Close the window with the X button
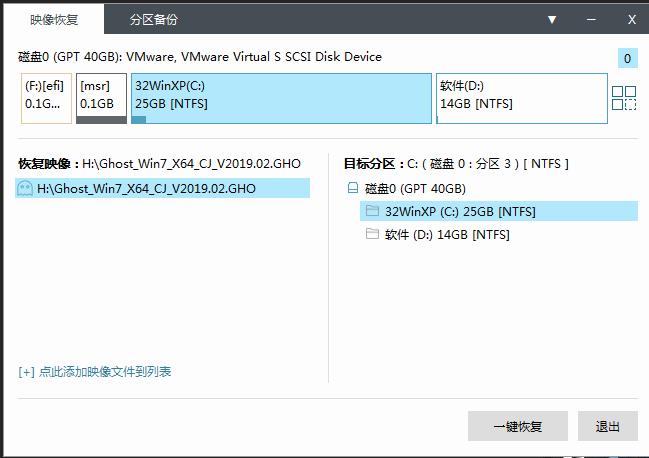The image size is (649, 458). tap(632, 19)
